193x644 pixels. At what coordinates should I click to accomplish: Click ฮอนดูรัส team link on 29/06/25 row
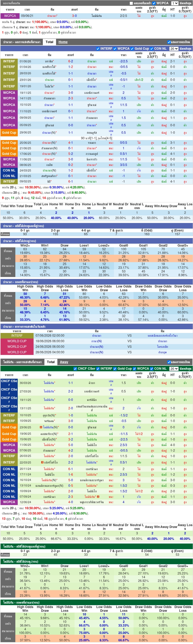[x=92, y=133]
